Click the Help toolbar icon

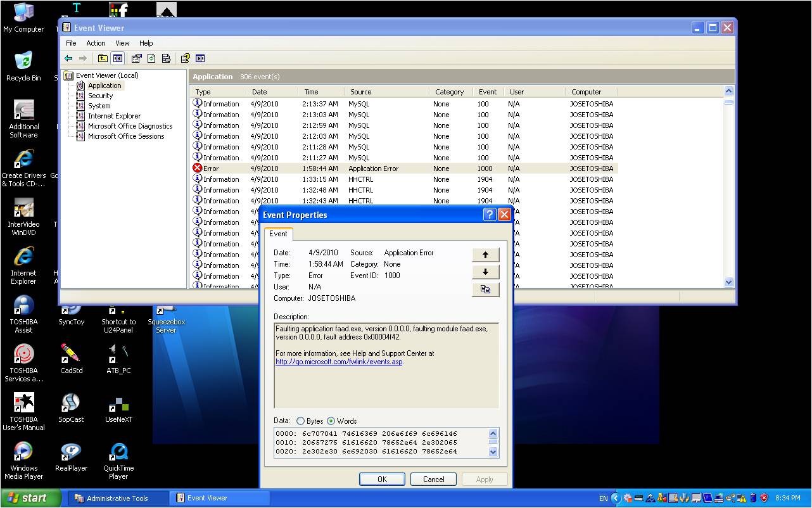coord(186,58)
